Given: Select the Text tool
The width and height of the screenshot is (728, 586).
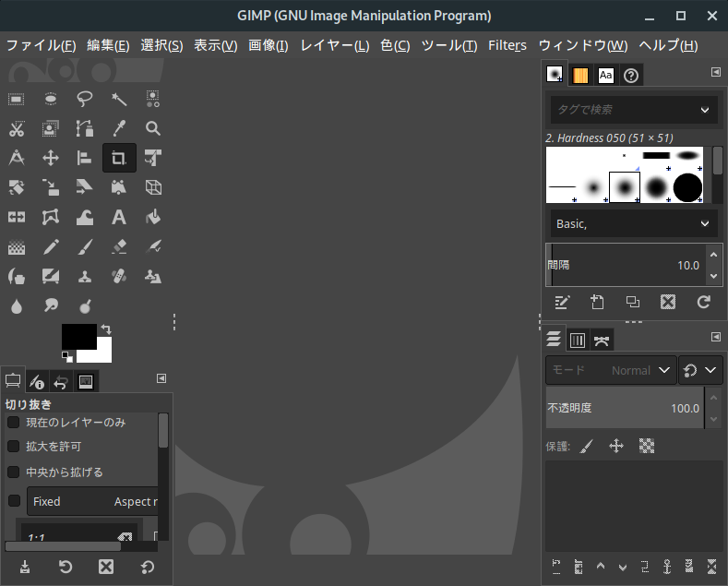Looking at the screenshot, I should click(119, 217).
